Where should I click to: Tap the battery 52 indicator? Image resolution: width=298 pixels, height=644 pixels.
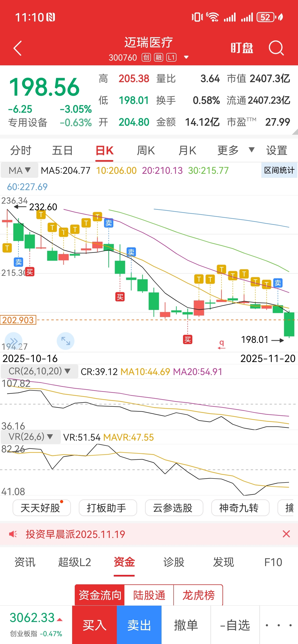[266, 17]
